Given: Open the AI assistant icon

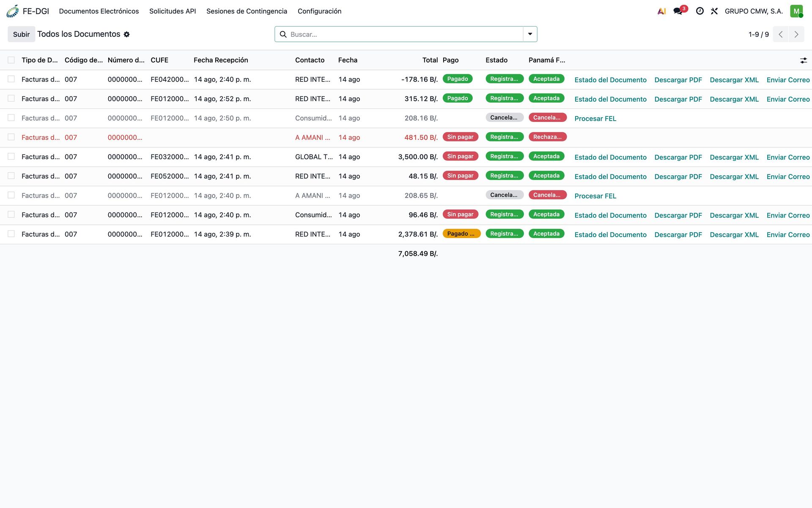Looking at the screenshot, I should 662,11.
